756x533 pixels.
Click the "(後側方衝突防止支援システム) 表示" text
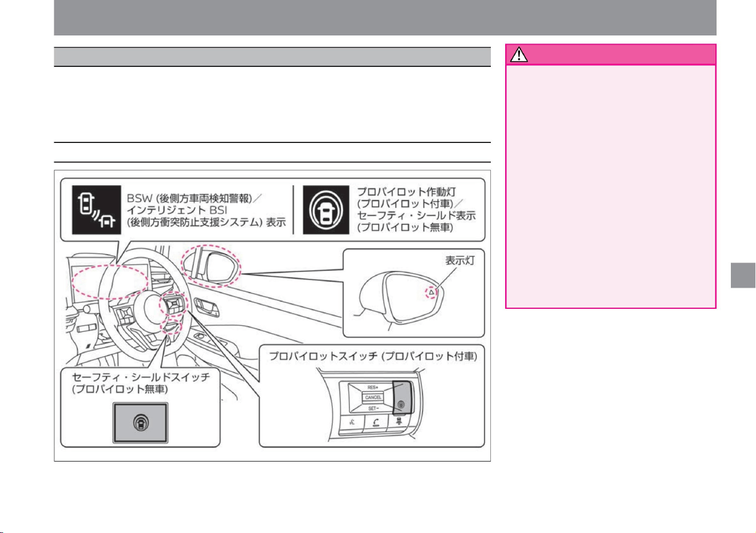206,222
